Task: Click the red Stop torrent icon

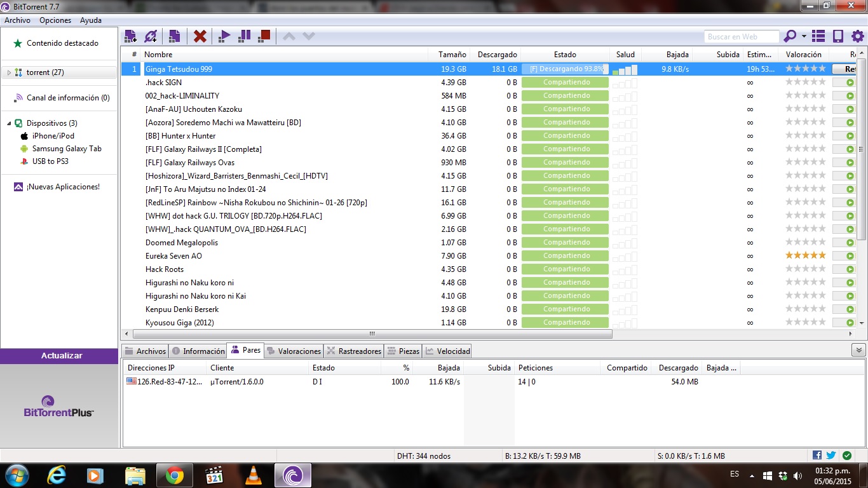Action: point(264,36)
